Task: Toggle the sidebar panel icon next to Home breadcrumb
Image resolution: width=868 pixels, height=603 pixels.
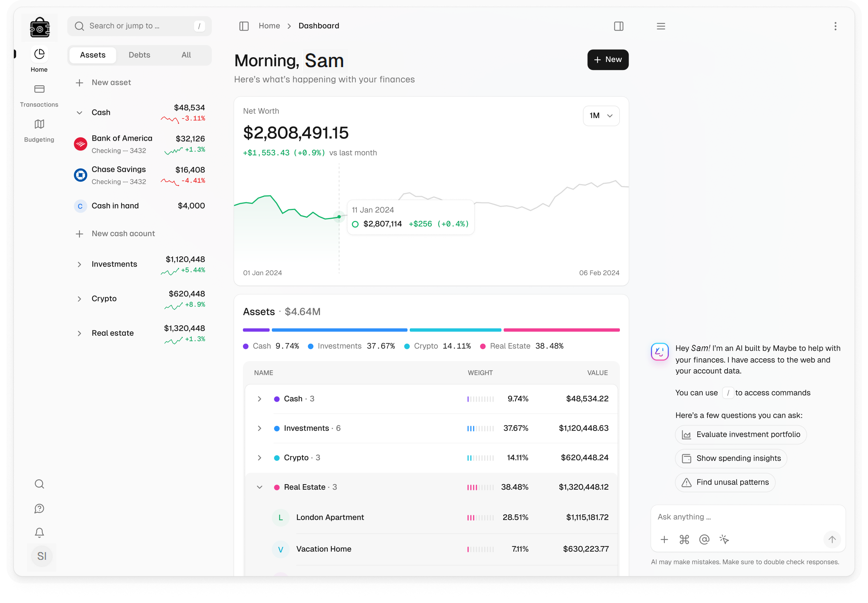Action: coord(244,26)
